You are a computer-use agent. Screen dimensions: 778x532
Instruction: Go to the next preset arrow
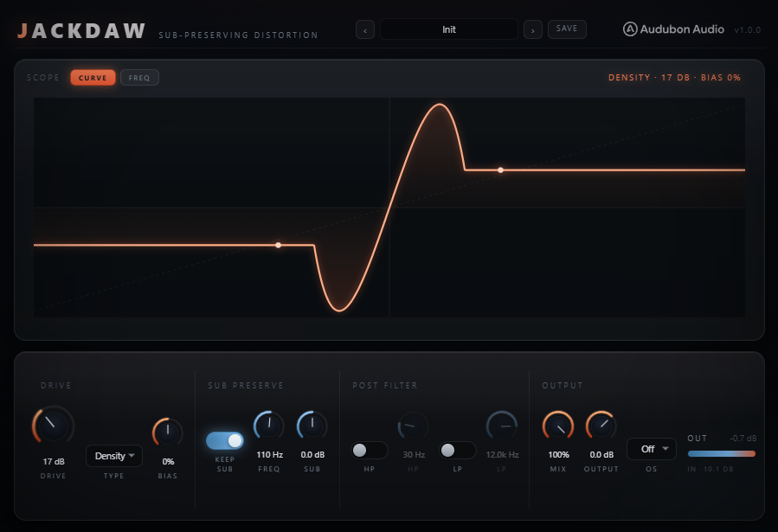pyautogui.click(x=533, y=29)
